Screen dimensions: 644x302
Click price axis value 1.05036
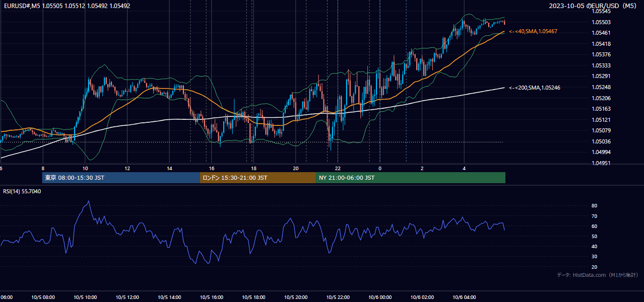601,141
